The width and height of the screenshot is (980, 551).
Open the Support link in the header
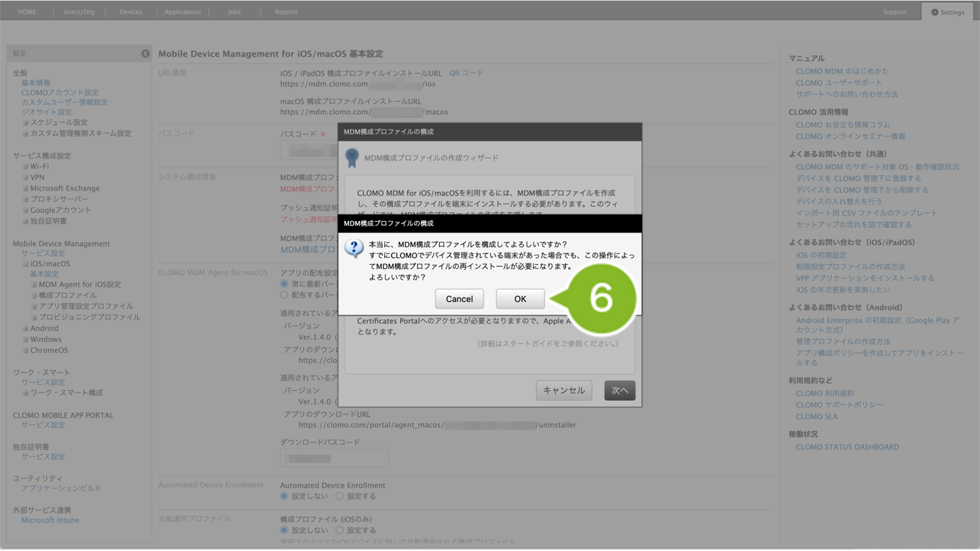[x=895, y=12]
